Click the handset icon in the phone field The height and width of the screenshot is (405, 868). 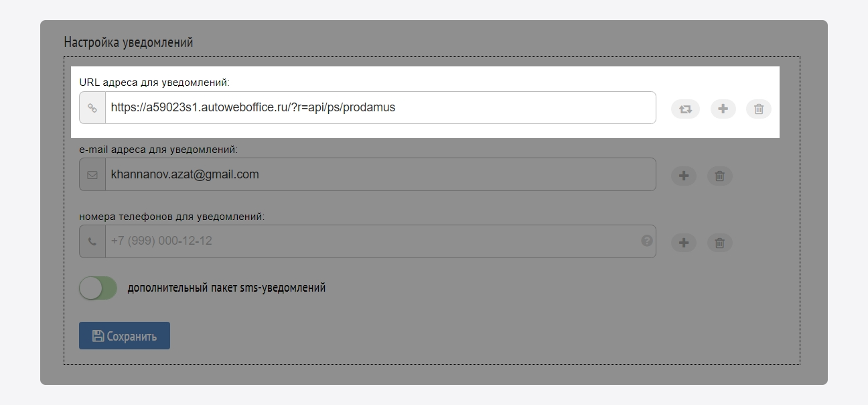(92, 241)
